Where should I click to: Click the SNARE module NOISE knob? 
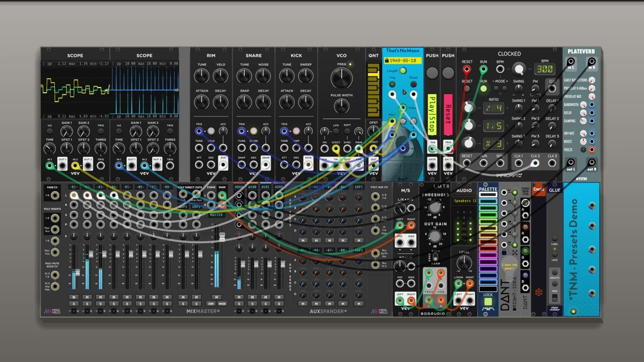(x=263, y=75)
